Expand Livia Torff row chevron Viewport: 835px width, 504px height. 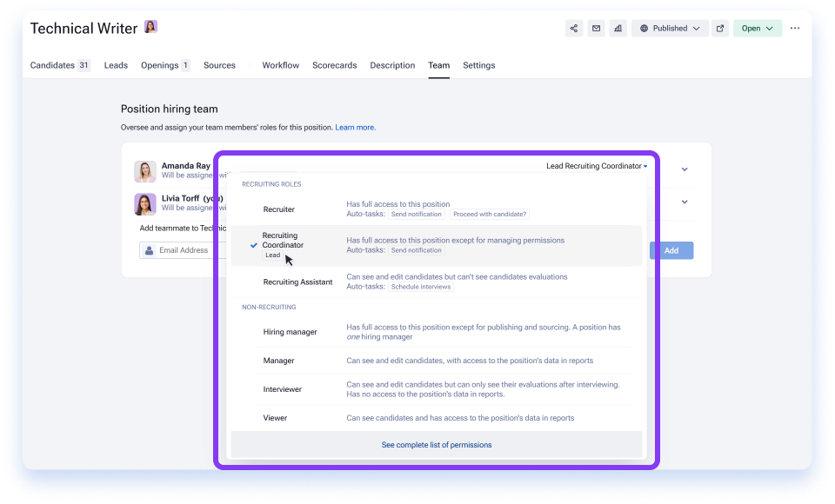point(685,202)
